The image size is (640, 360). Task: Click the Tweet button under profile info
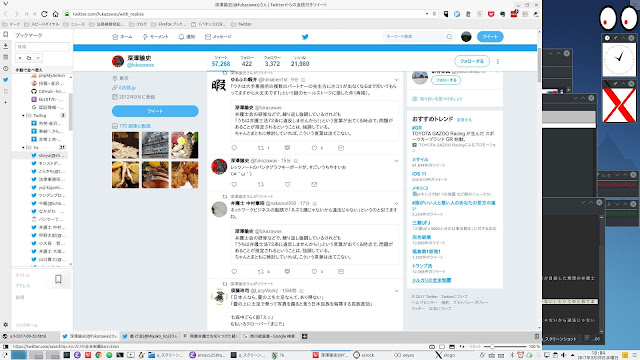pos(155,111)
